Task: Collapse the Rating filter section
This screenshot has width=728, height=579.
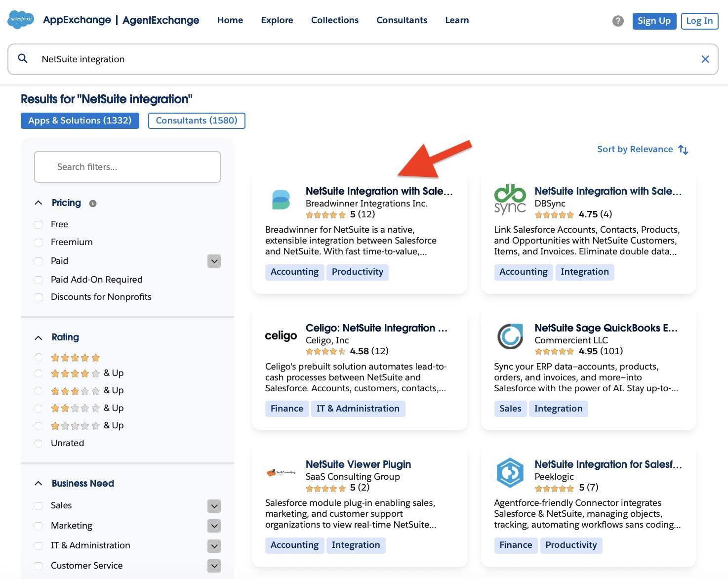Action: 39,337
